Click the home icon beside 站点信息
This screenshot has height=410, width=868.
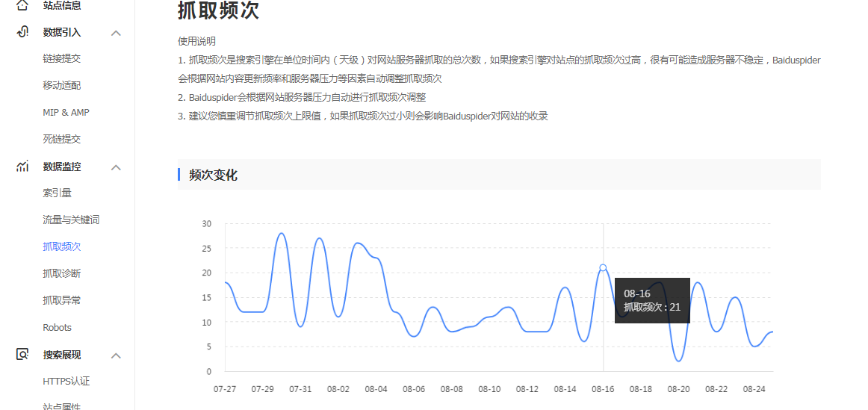click(x=22, y=5)
